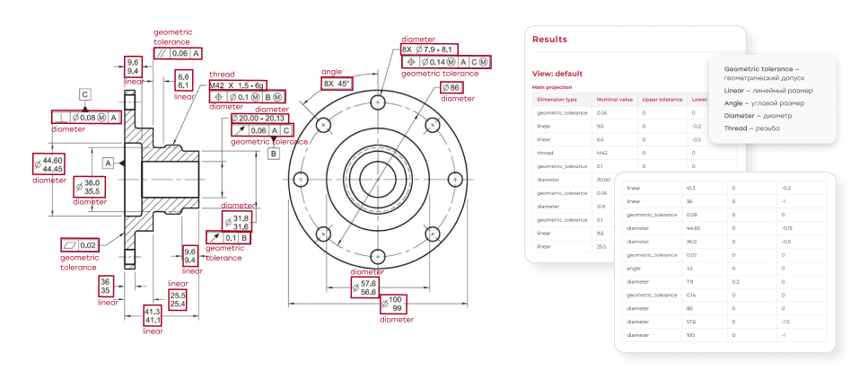
Task: Click datum A label box
Action: [108, 163]
